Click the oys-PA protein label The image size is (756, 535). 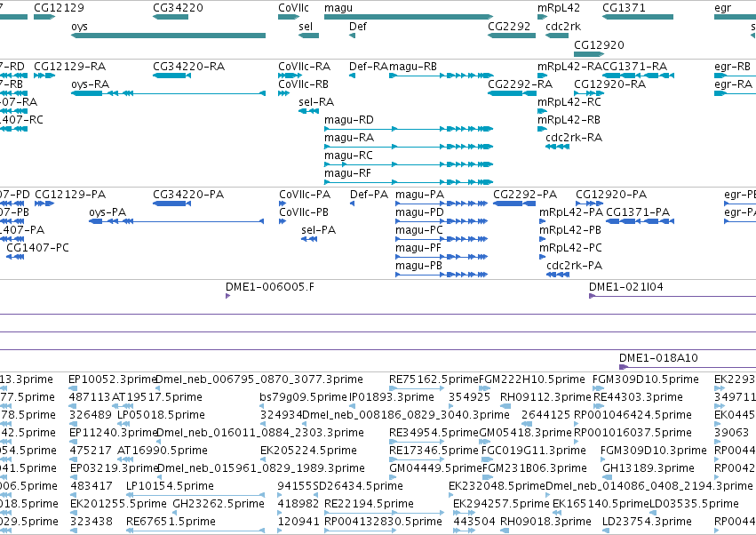(x=107, y=212)
